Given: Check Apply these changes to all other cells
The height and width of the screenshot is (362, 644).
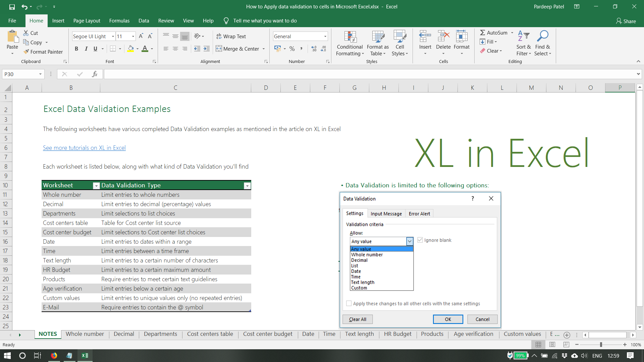Looking at the screenshot, I should (349, 303).
